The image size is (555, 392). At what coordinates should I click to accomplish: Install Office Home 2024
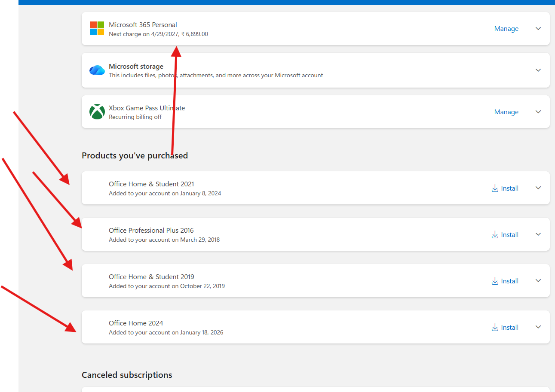[505, 327]
